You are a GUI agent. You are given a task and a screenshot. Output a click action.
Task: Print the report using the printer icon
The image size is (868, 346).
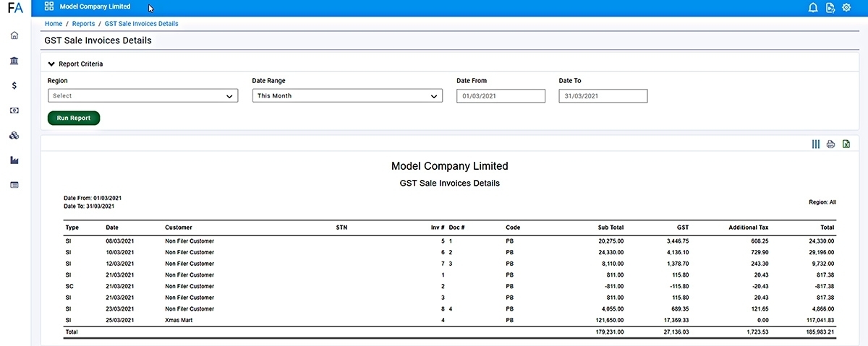click(831, 144)
